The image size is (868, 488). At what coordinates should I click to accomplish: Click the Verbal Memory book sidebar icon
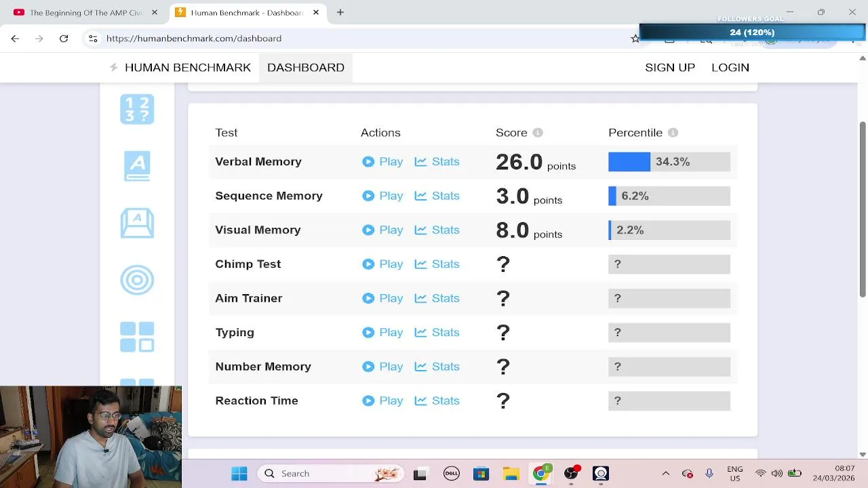(x=137, y=166)
